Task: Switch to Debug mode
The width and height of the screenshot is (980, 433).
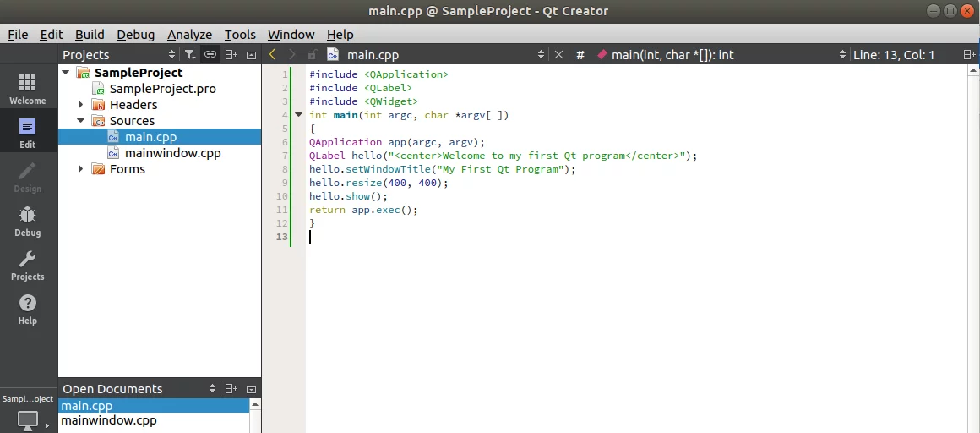Action: coord(28,221)
